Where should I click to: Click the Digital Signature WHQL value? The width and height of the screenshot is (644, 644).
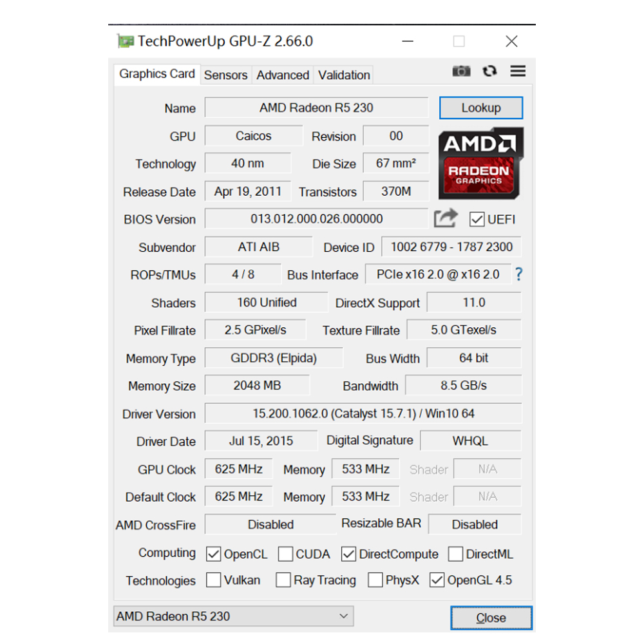click(471, 440)
